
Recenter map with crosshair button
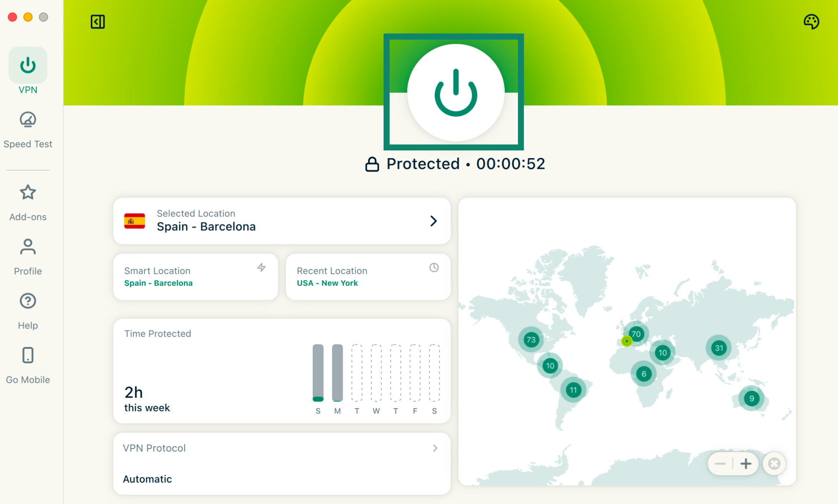(x=774, y=464)
